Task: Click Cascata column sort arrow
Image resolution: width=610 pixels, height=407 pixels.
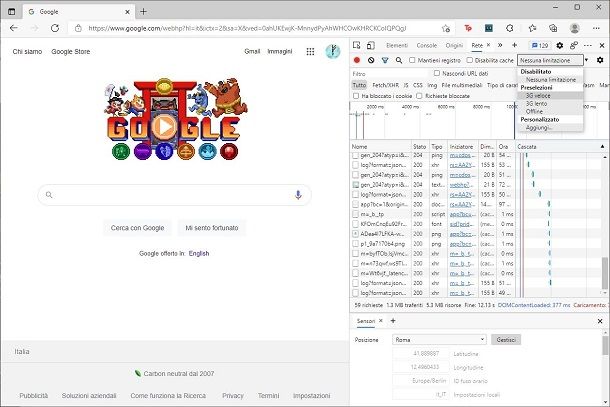Action: coord(602,147)
